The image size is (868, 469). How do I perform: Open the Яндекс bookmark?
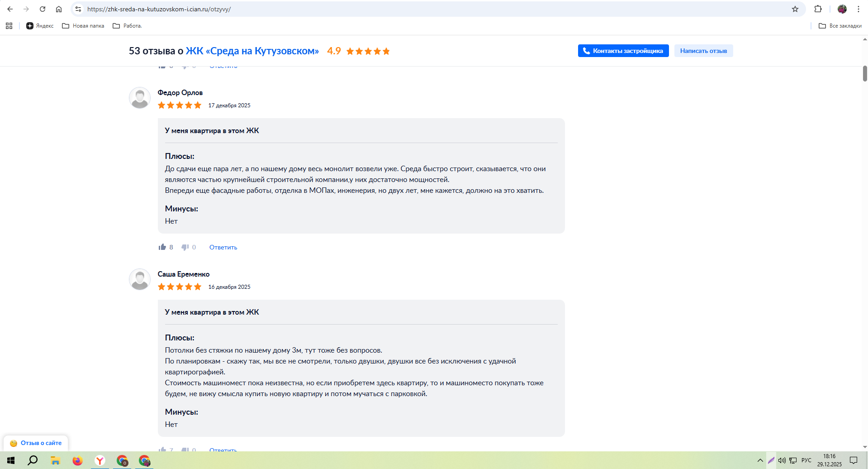click(x=40, y=26)
